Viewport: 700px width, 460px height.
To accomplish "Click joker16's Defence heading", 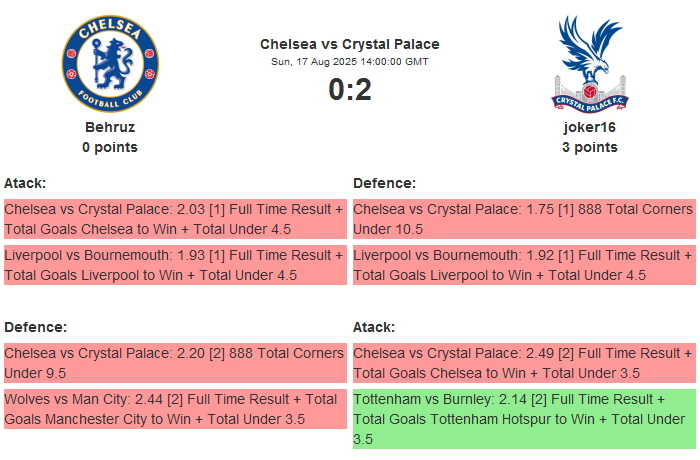I will coord(385,183).
